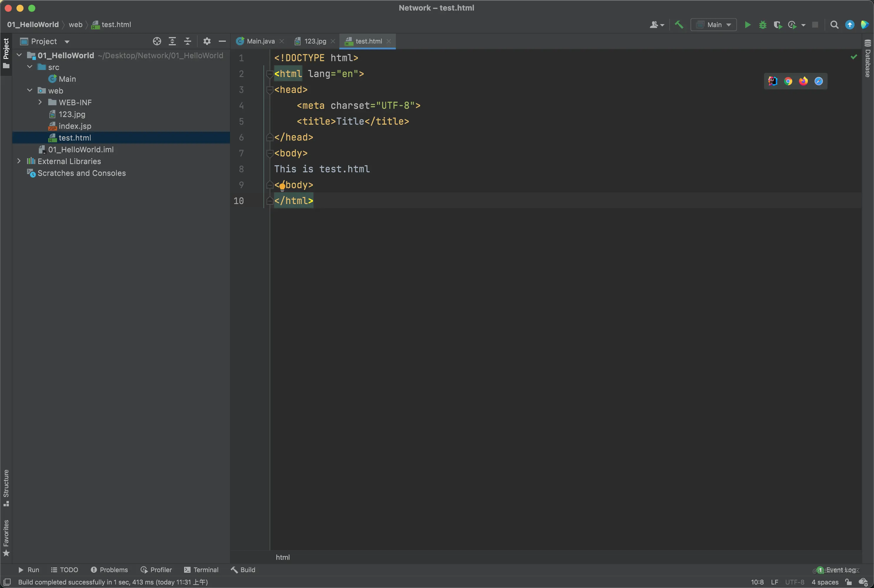Open the TODO tool window
874x588 pixels.
[64, 570]
